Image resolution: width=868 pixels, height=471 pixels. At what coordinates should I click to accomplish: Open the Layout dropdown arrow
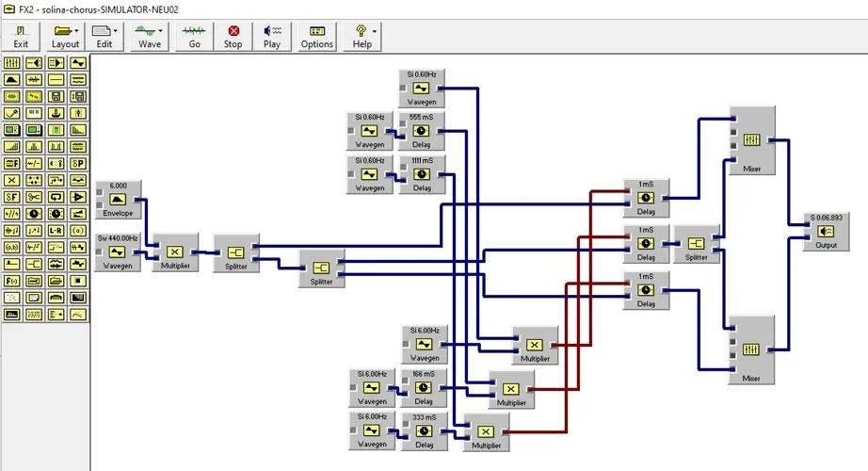pyautogui.click(x=76, y=31)
